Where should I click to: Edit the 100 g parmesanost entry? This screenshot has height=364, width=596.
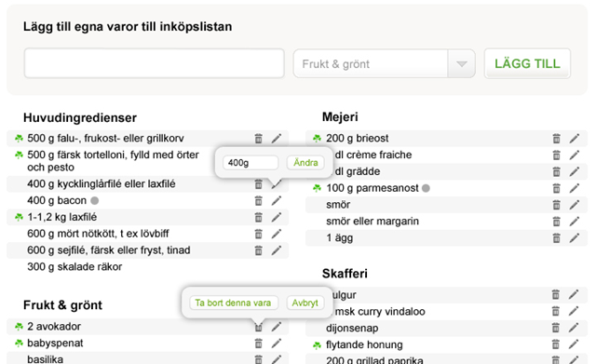(575, 188)
